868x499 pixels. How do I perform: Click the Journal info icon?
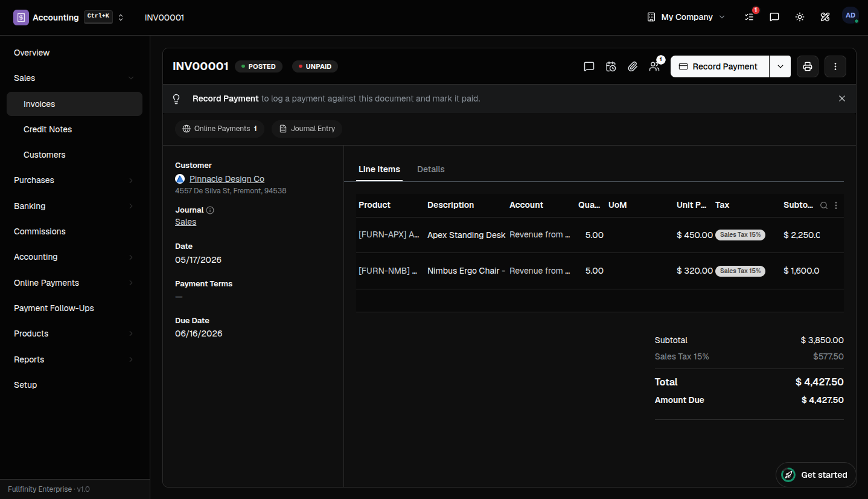[210, 210]
